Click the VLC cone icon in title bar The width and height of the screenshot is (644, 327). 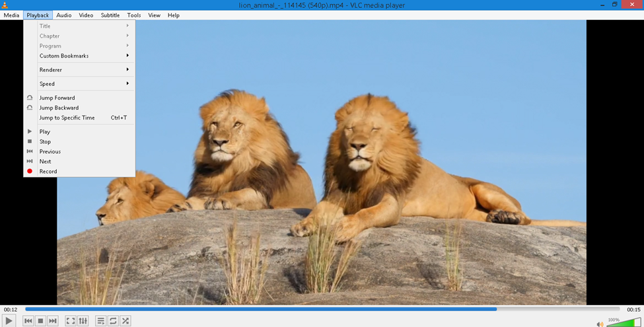[x=5, y=5]
